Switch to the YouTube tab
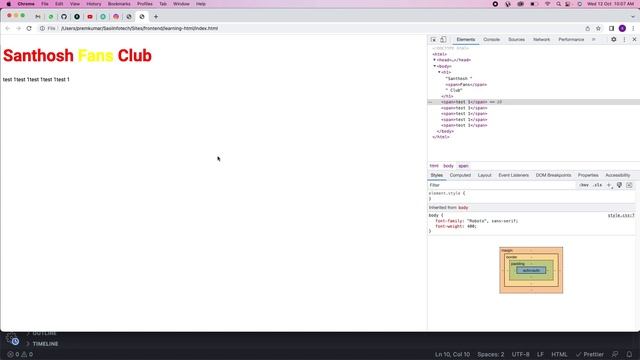This screenshot has width=640, height=360. pos(90,17)
